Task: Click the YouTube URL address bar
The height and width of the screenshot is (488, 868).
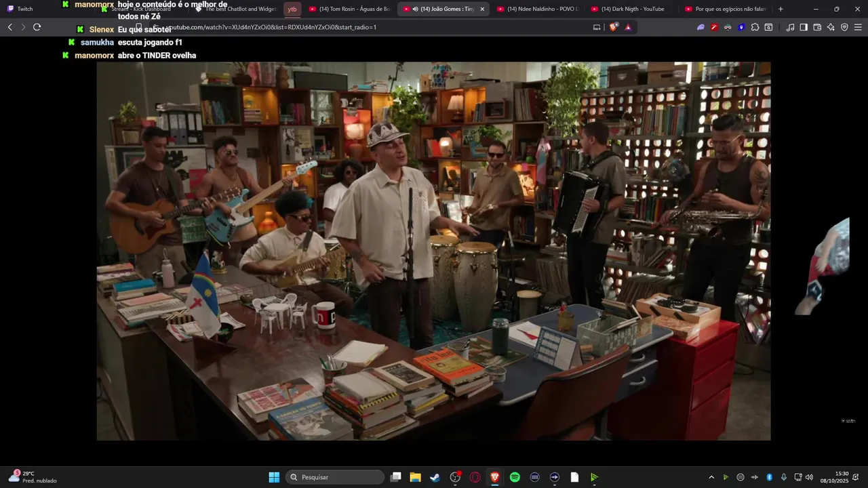Action: (x=370, y=27)
